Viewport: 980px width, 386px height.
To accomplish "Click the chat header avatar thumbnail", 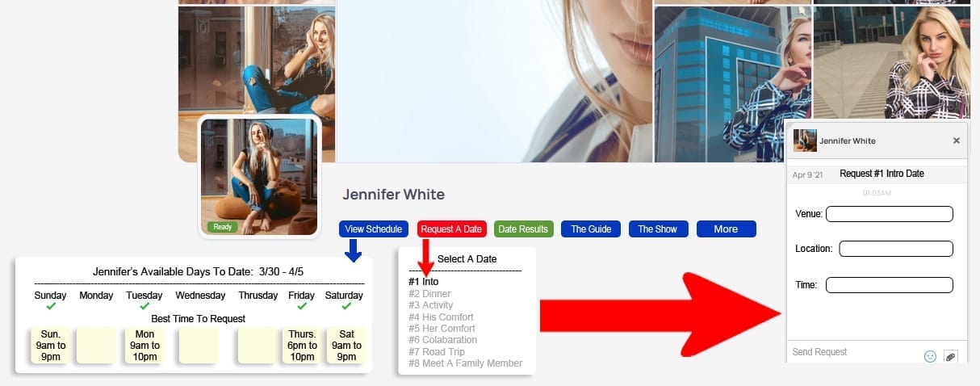I will point(805,141).
